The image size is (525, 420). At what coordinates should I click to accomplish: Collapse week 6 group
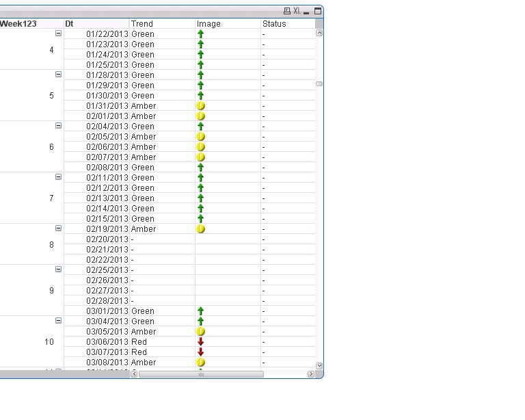tap(58, 126)
